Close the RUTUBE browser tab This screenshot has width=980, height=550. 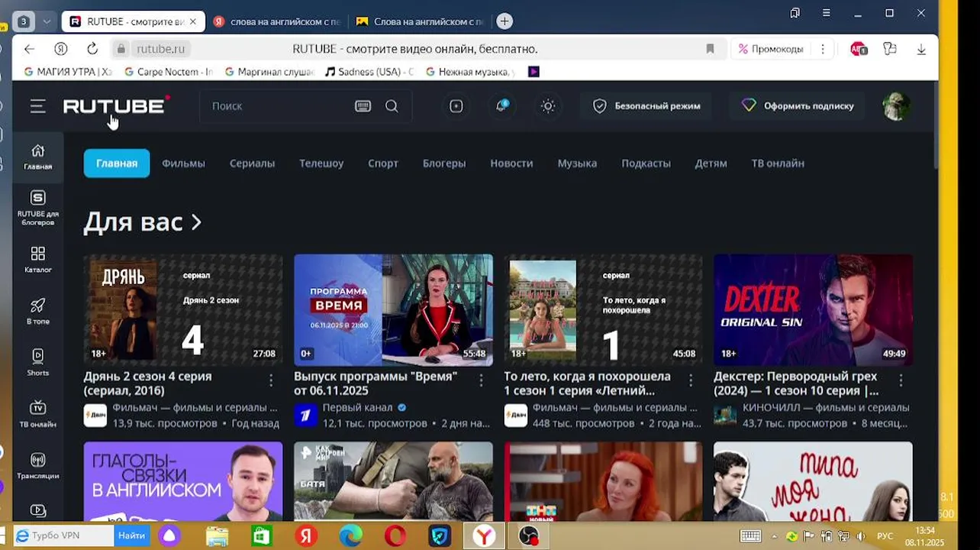[193, 21]
